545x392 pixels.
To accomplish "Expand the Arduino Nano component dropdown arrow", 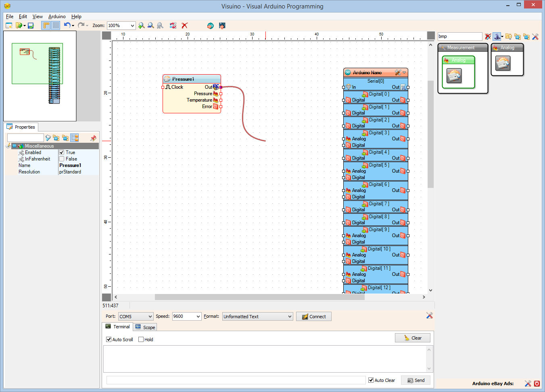I will (404, 73).
